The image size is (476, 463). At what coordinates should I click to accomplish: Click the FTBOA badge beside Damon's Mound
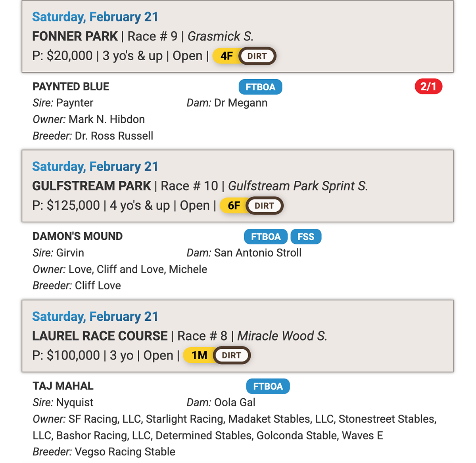(x=266, y=237)
